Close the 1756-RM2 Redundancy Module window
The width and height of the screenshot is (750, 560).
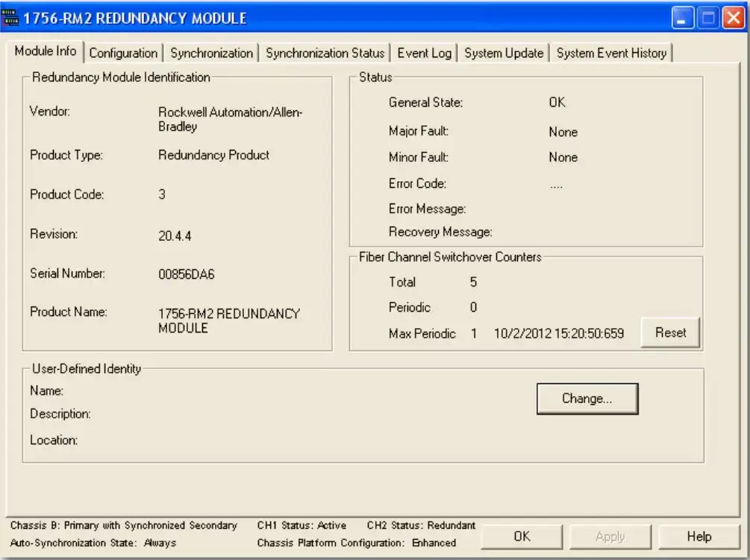point(734,18)
